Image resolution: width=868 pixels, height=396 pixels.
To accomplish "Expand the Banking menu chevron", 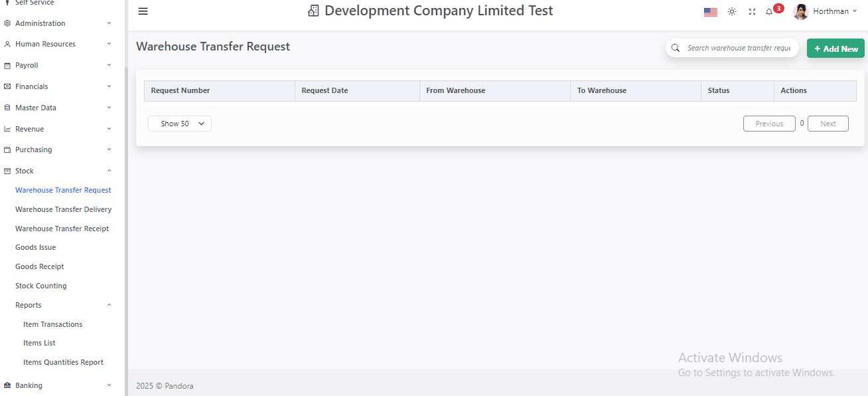I will point(109,385).
